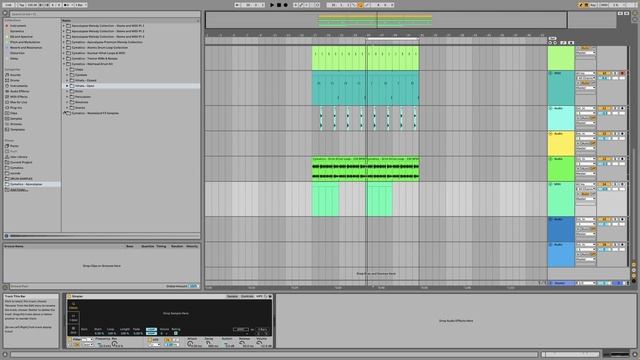Click Sampler Attack knob
The height and width of the screenshot is (360, 640).
tap(190, 344)
